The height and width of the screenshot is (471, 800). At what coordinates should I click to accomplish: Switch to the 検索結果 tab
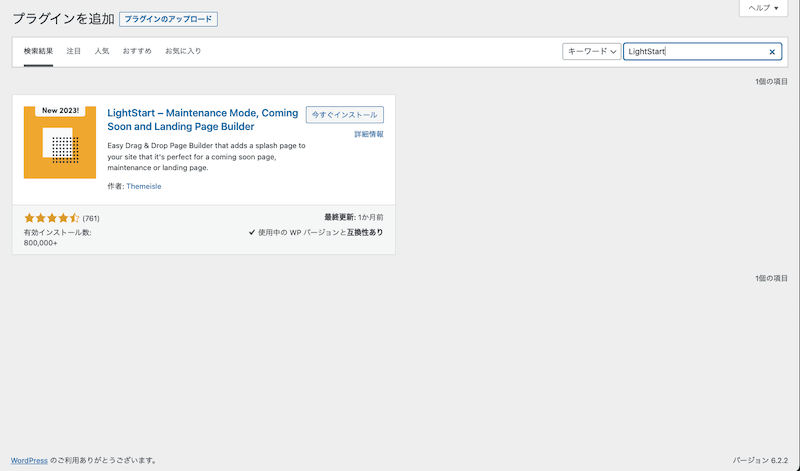coord(38,51)
